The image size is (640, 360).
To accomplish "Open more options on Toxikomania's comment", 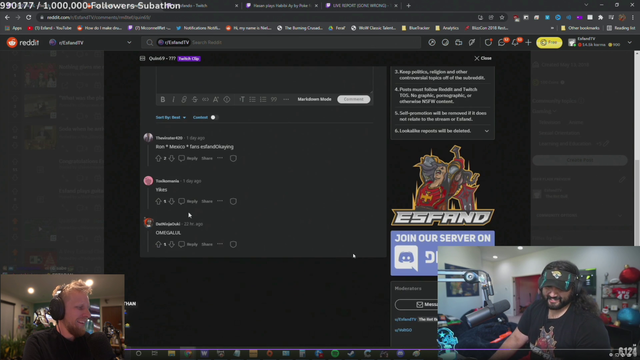I will tap(220, 201).
